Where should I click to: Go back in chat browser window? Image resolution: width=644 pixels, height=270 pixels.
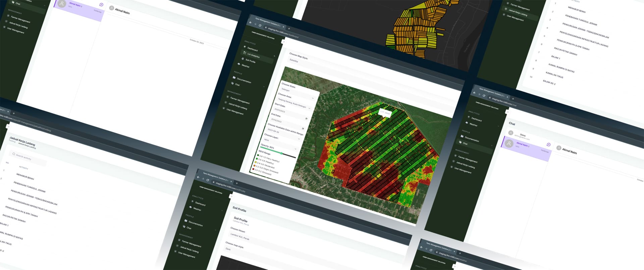[x=474, y=93]
